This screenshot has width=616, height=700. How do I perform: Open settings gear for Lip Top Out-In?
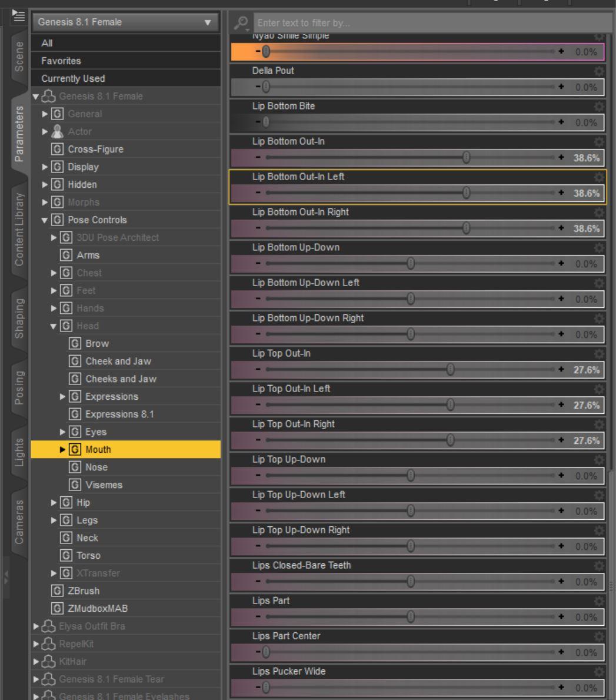click(x=598, y=354)
